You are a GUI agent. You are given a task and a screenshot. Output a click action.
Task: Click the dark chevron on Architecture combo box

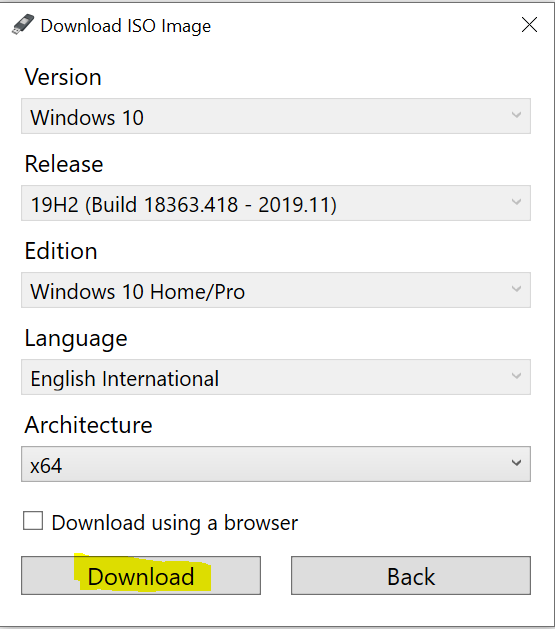[517, 463]
